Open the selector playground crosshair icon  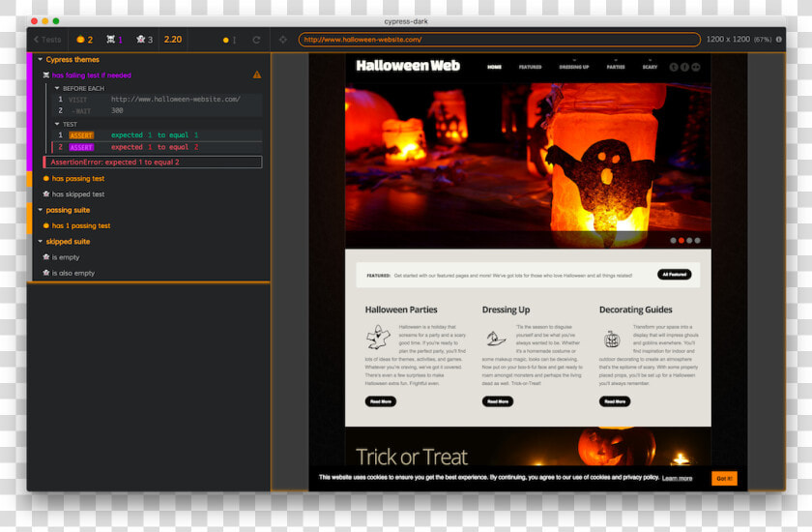(282, 40)
